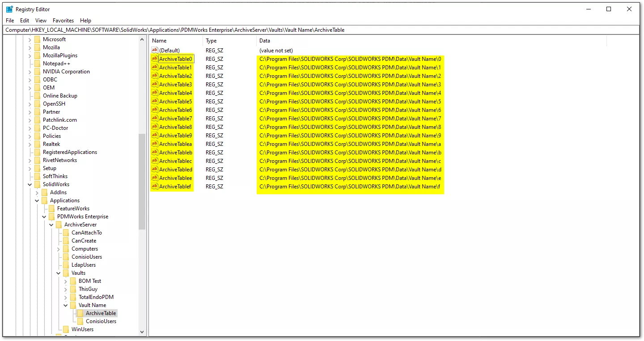Click the '(value not set)' data cell

[276, 51]
